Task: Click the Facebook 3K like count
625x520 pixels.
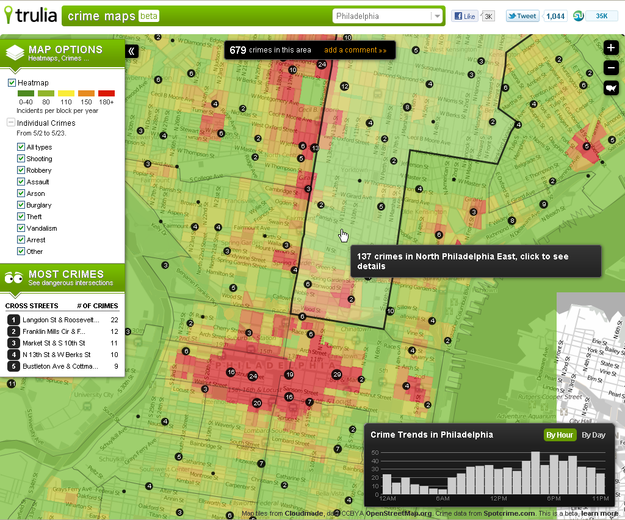Action: pos(489,16)
